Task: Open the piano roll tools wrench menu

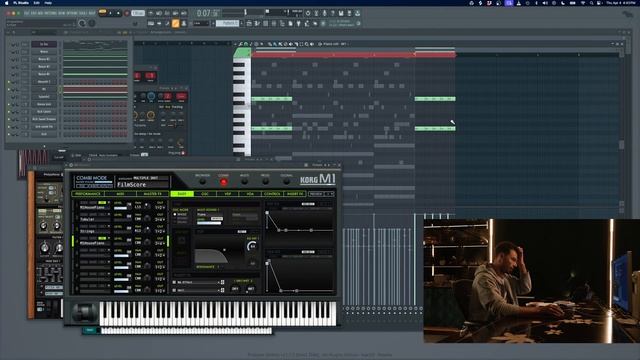Action: 241,44
